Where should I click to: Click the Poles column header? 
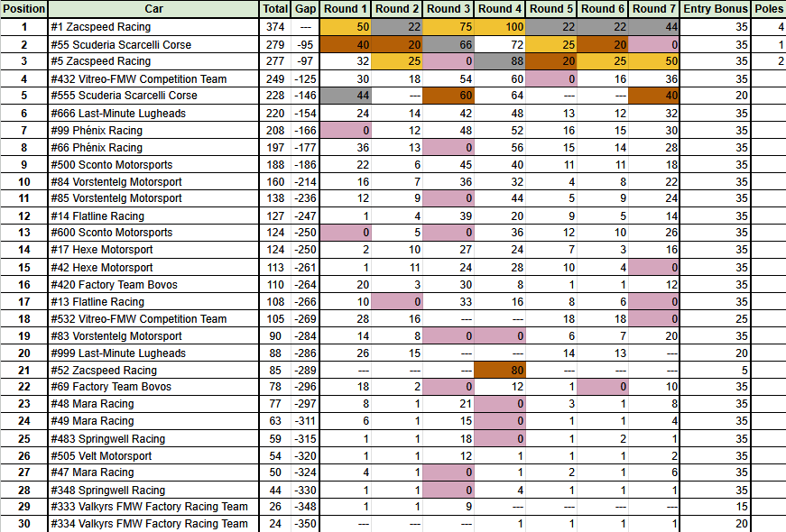coord(768,9)
